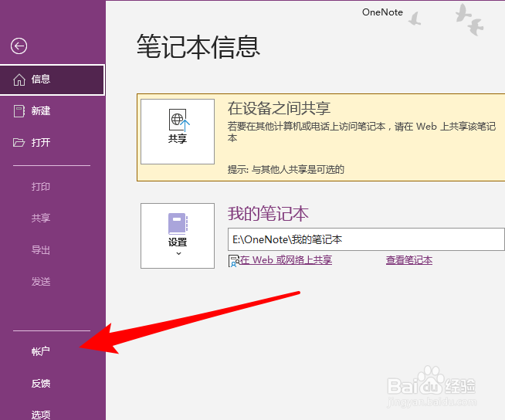This screenshot has height=420, width=505.
Task: Open the 帐户 account page
Action: click(x=41, y=351)
